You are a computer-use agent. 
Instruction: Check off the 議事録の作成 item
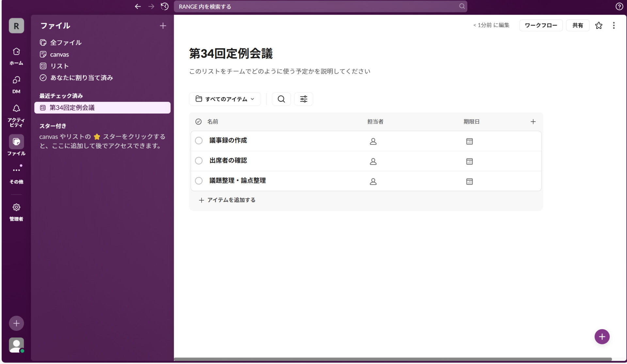[199, 141]
